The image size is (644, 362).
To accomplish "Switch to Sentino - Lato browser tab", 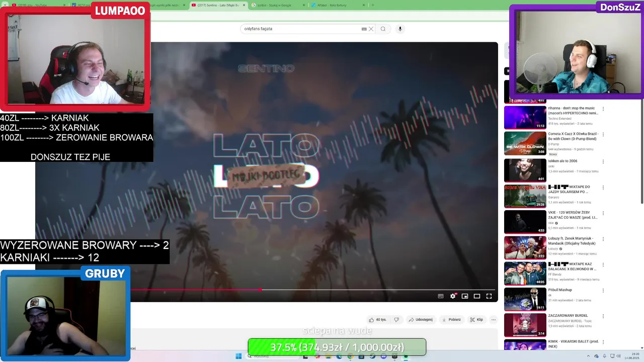I will [217, 5].
